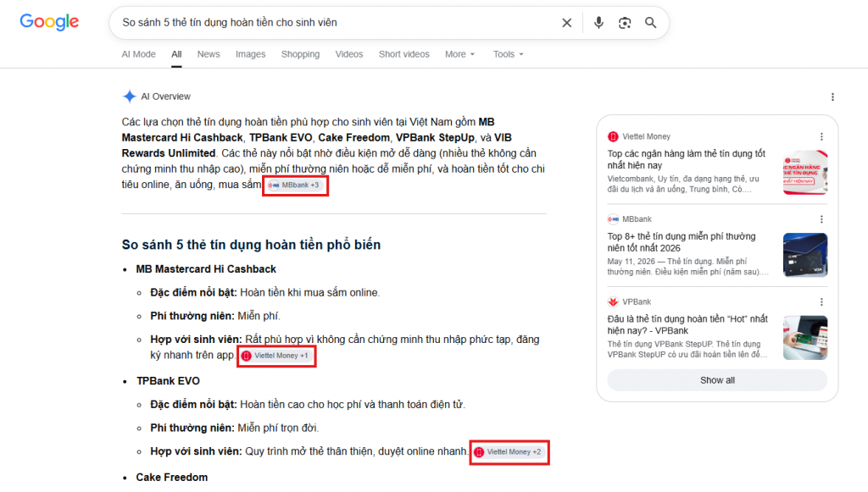Click the VPBank article thumbnail
The image size is (868, 492).
point(805,338)
